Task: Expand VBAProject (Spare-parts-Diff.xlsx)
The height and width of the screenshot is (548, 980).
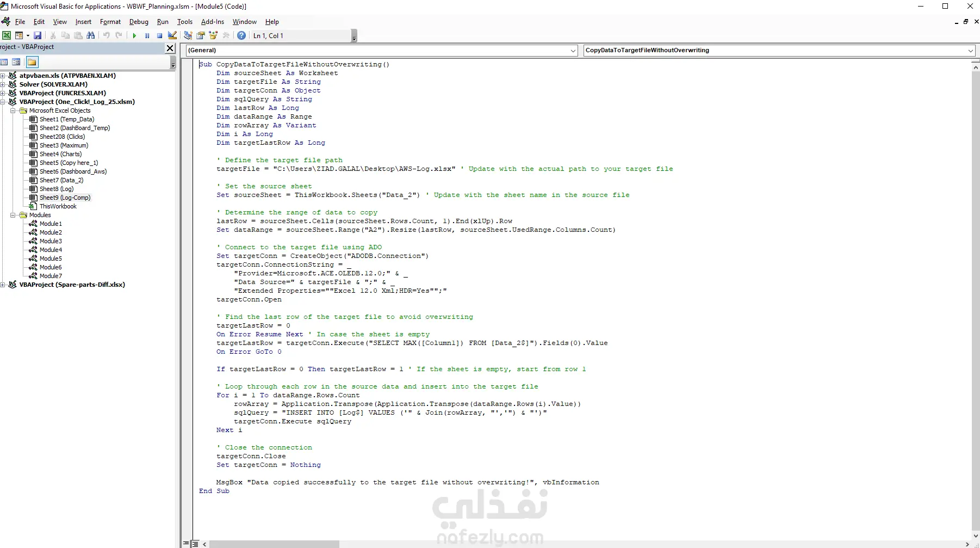Action: (3, 285)
